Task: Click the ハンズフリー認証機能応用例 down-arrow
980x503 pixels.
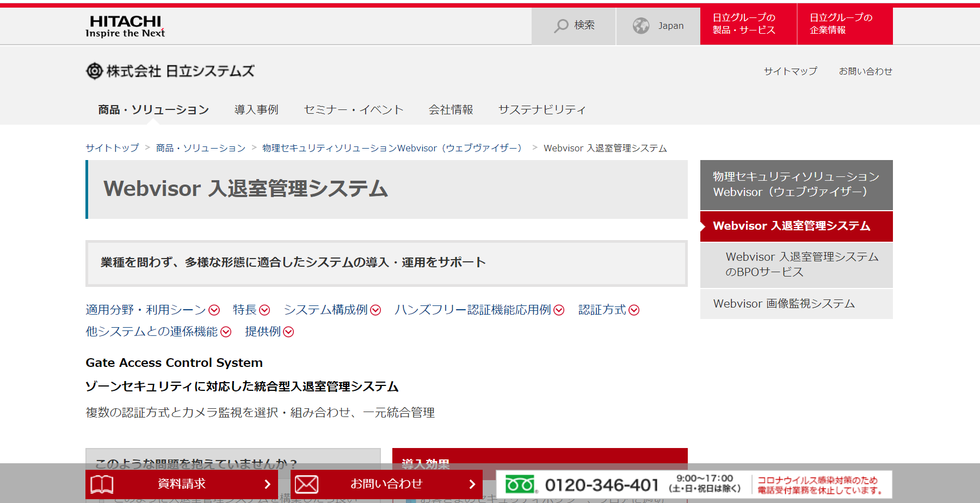Action: 559,310
